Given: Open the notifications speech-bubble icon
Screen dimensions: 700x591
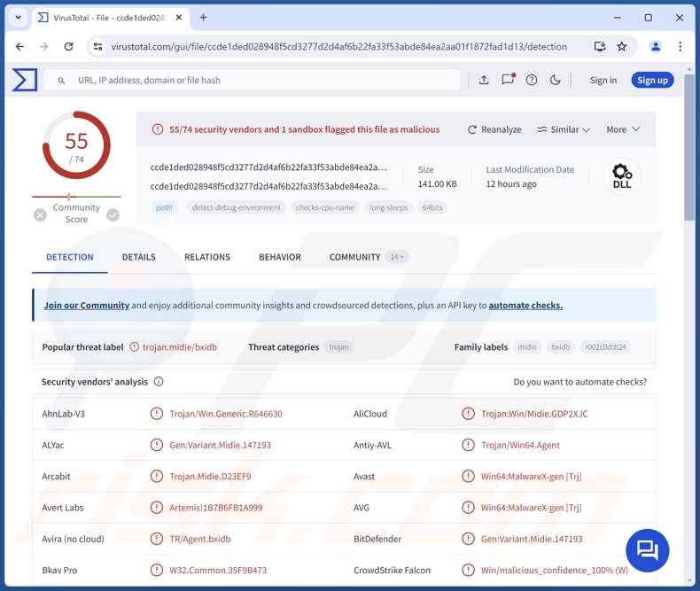Looking at the screenshot, I should coord(508,80).
